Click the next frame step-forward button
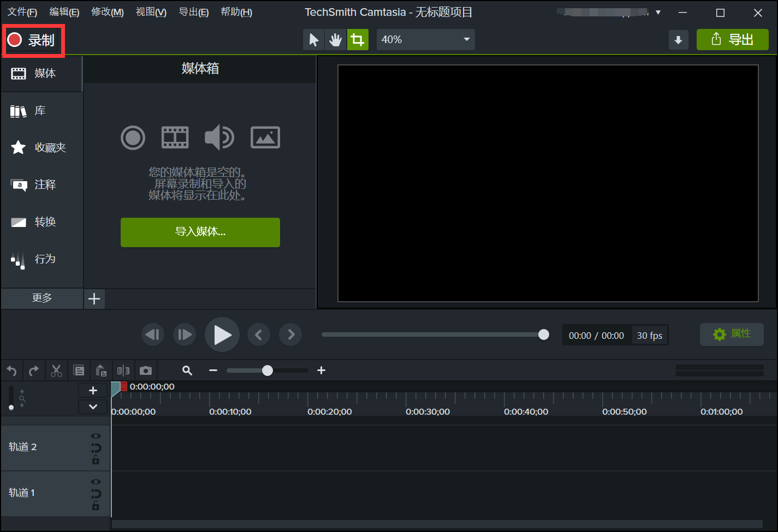Screen dimensions: 778x532 coord(185,334)
